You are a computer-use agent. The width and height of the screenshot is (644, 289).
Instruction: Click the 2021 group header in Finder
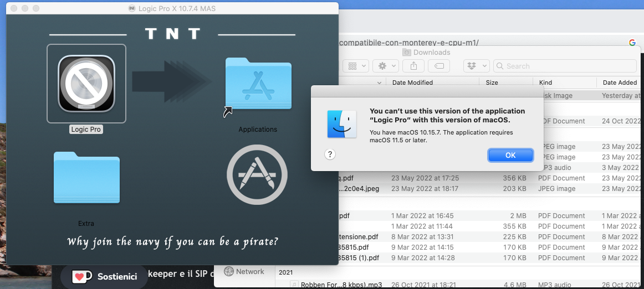(x=285, y=272)
